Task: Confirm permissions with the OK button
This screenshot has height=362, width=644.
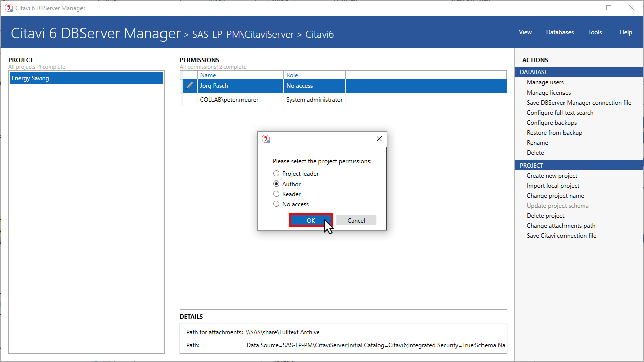Action: [311, 220]
